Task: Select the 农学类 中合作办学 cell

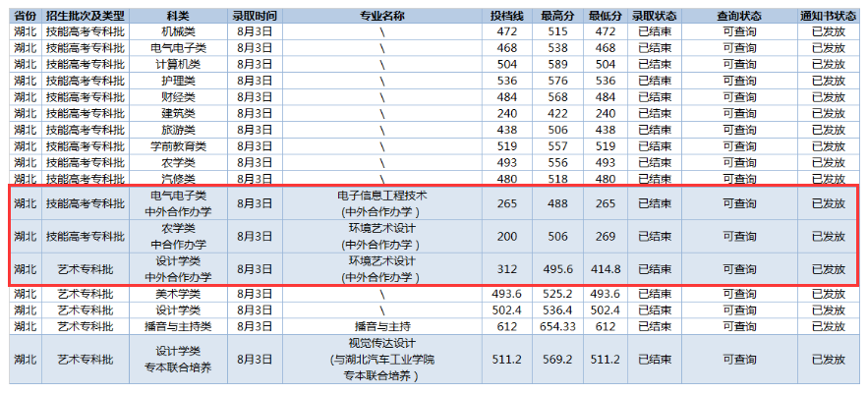Action: point(178,236)
